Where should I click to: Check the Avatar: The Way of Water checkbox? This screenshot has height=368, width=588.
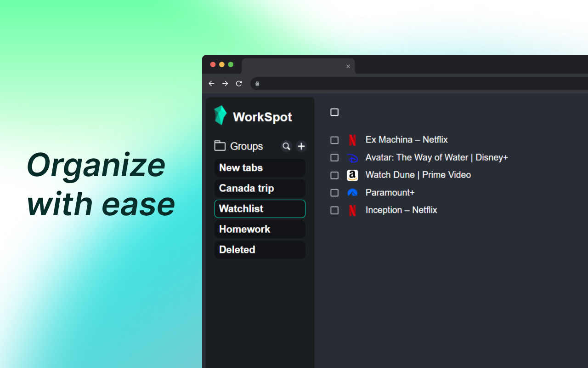click(334, 158)
